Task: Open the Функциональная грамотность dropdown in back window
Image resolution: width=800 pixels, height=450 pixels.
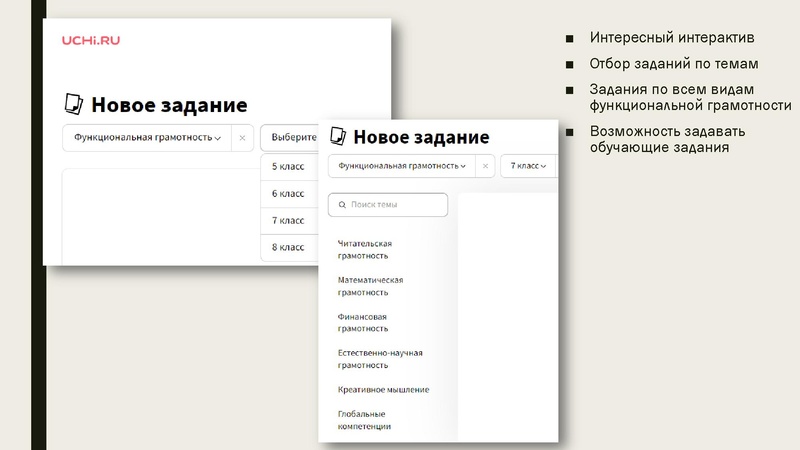Action: click(x=147, y=138)
